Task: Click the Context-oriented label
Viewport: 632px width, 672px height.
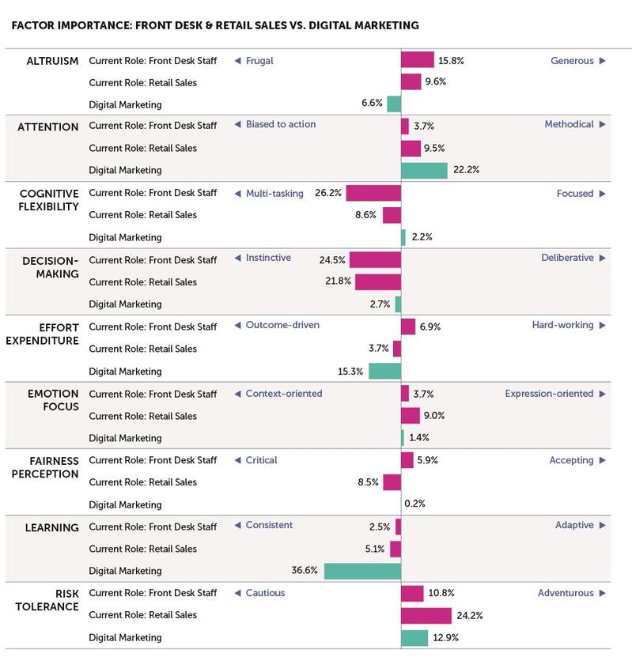Action: coord(284,394)
